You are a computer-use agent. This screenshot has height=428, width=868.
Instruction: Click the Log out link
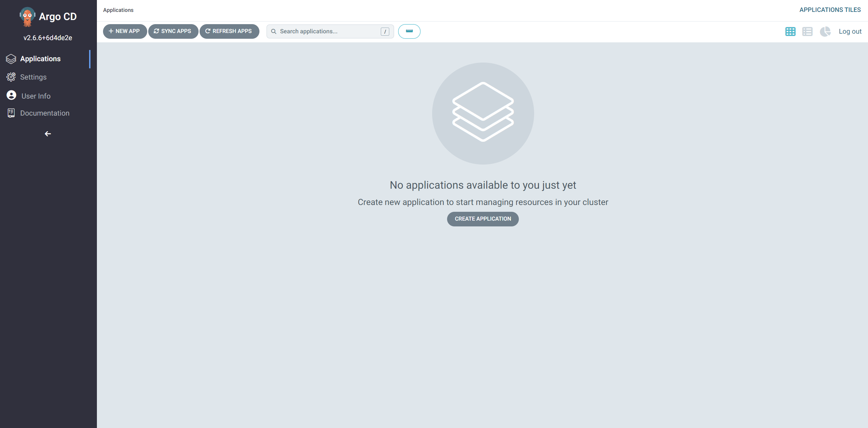[x=850, y=32]
